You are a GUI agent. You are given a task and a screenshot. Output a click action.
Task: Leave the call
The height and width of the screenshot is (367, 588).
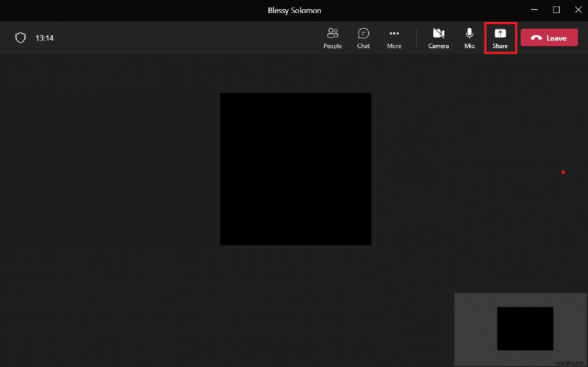549,38
